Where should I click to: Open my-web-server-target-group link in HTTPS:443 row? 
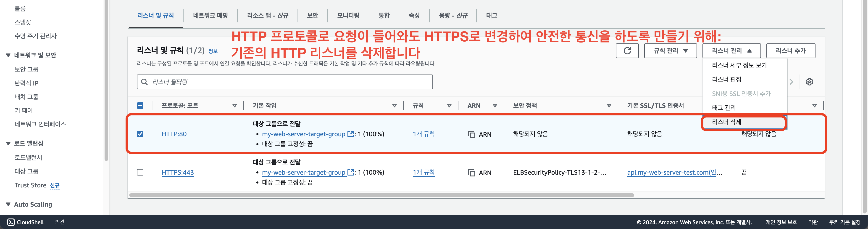pyautogui.click(x=304, y=172)
